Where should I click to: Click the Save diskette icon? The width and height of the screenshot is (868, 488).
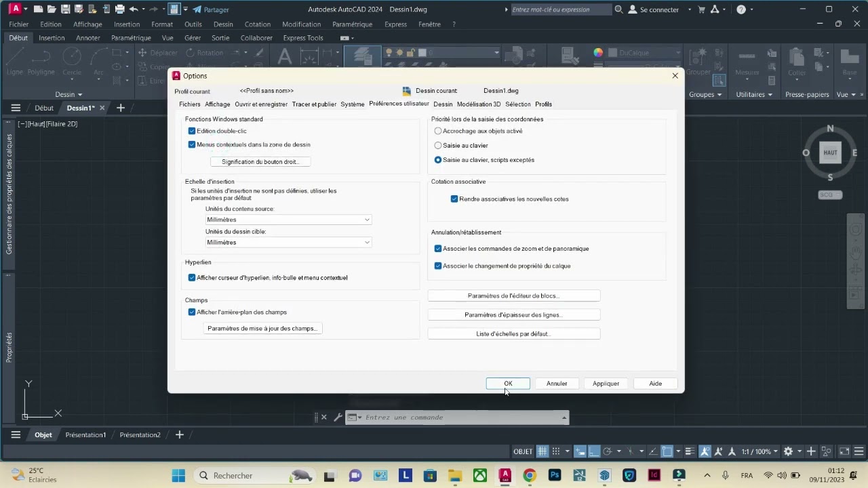[x=66, y=9]
